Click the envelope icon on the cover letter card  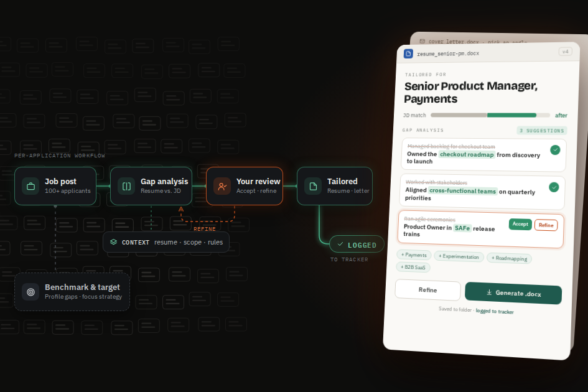[x=422, y=41]
